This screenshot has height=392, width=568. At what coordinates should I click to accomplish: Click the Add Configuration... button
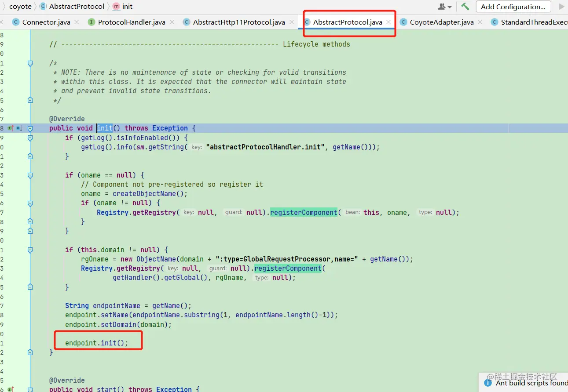(513, 7)
